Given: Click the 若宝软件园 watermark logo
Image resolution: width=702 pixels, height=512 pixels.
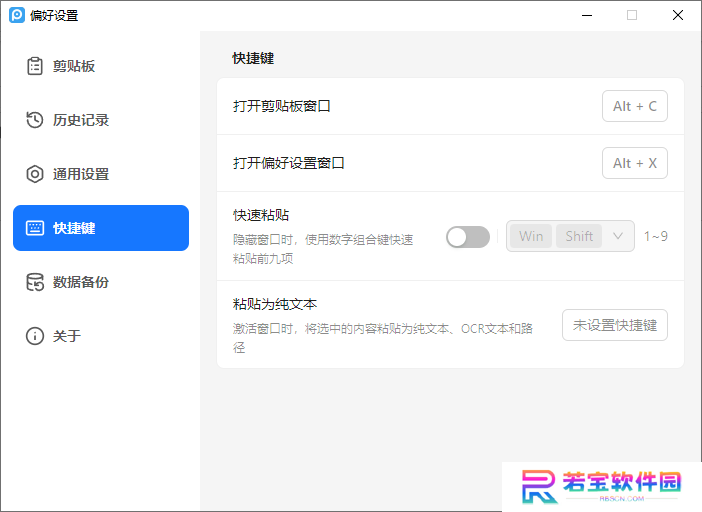Looking at the screenshot, I should (x=601, y=486).
